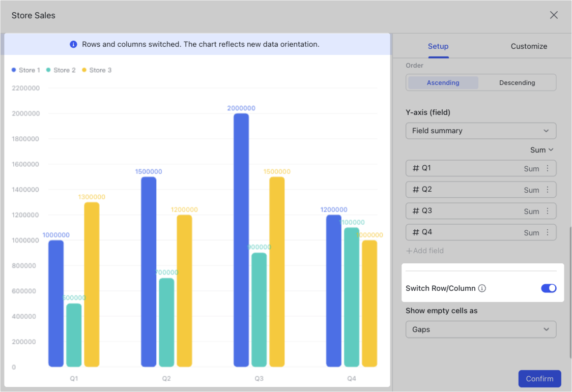Image resolution: width=572 pixels, height=392 pixels.
Task: Click the Q4 x-axis label
Action: (352, 378)
